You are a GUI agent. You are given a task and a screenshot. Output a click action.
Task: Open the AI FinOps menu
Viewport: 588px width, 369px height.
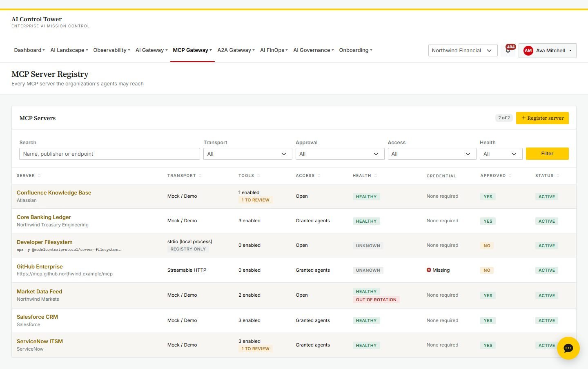(274, 50)
